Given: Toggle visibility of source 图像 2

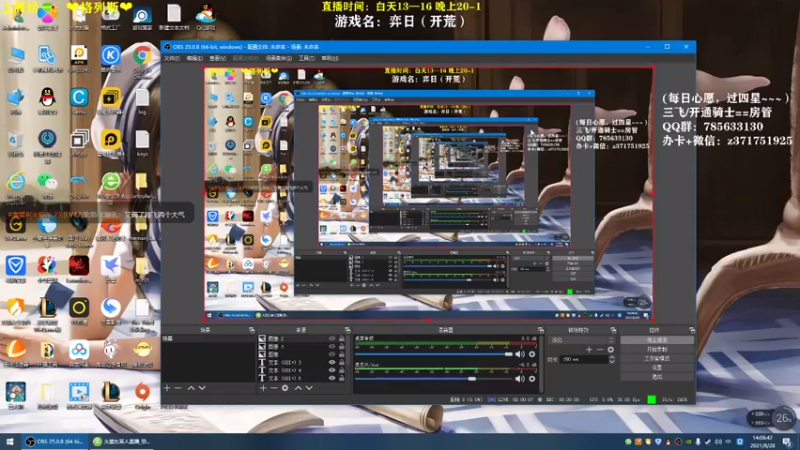Looking at the screenshot, I should pyautogui.click(x=332, y=339).
